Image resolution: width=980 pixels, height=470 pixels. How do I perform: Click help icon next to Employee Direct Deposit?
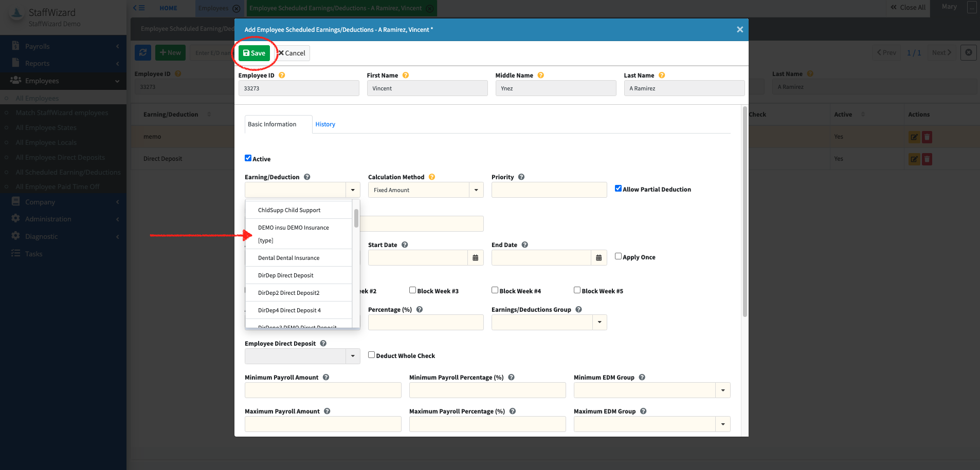coord(323,344)
